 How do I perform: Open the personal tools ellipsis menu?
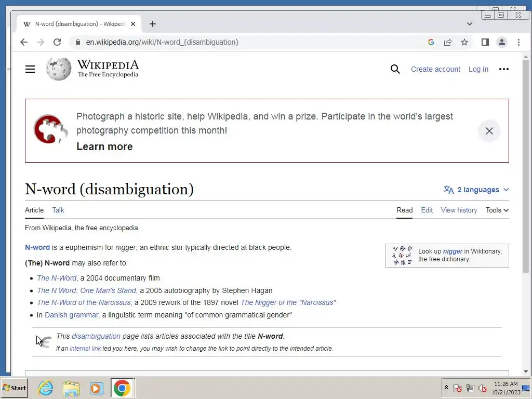click(x=504, y=69)
